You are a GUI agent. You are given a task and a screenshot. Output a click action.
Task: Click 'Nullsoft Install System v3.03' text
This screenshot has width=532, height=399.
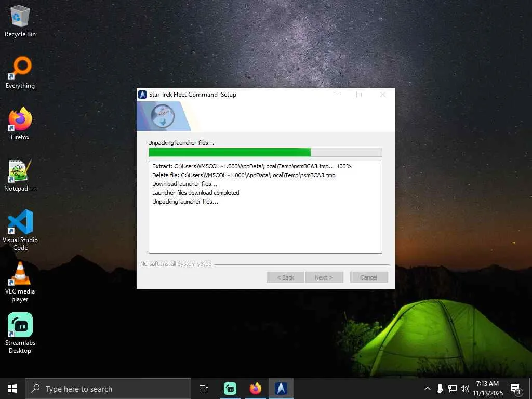pos(176,264)
